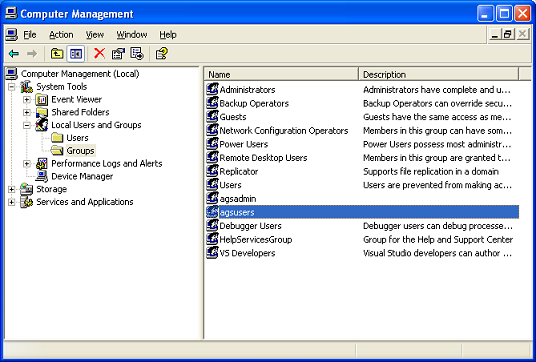Expand the Shared Folders node
Image resolution: width=536 pixels, height=362 pixels.
(x=27, y=112)
